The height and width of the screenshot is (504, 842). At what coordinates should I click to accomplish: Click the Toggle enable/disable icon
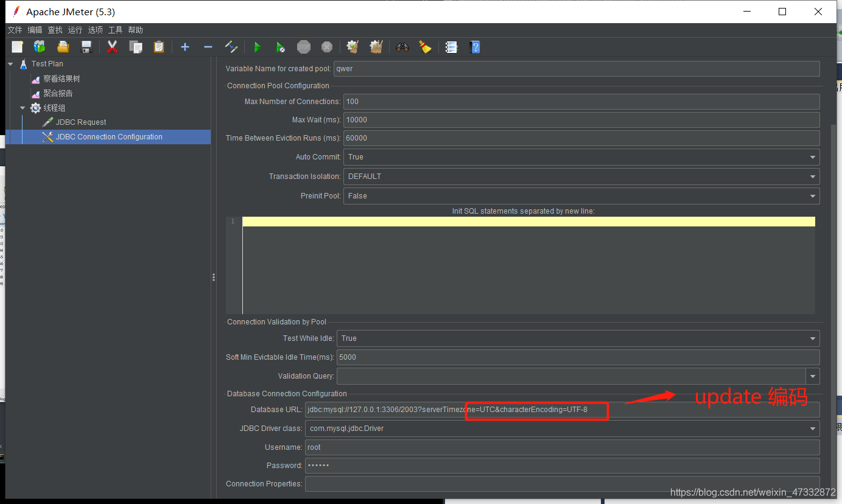click(231, 47)
